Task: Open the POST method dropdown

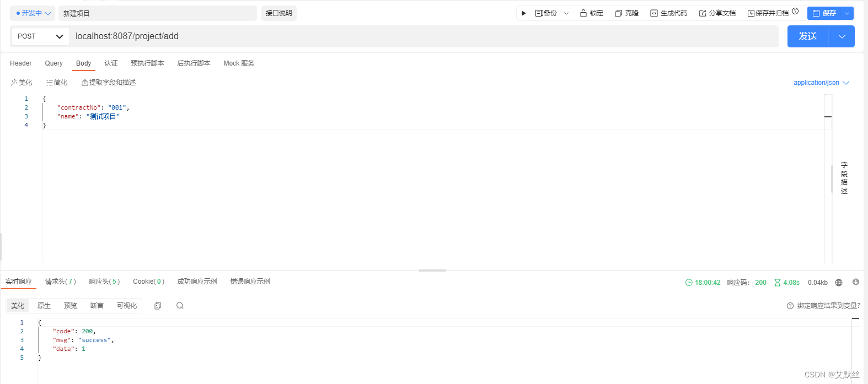Action: (41, 36)
